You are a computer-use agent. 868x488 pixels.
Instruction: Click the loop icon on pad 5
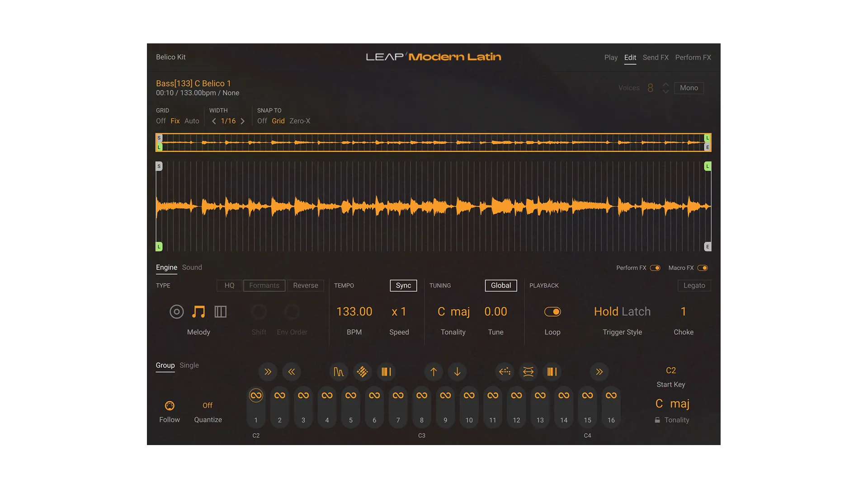click(x=350, y=395)
